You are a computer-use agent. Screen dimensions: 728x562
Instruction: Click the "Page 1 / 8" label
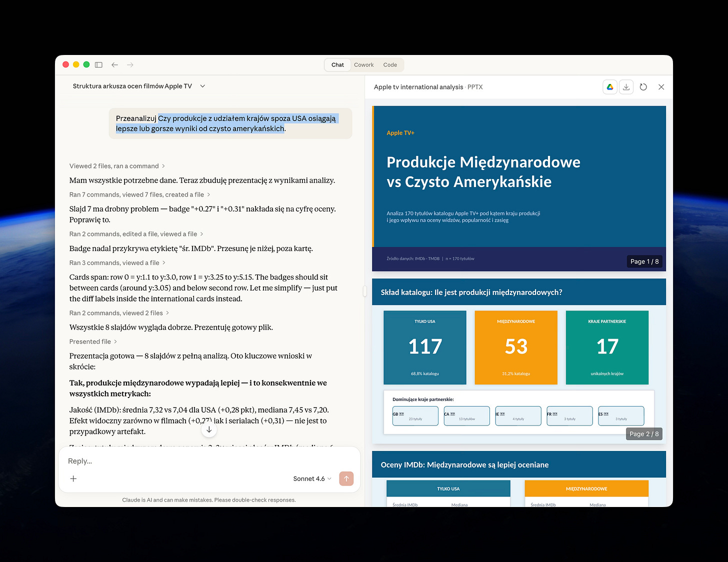coord(644,261)
